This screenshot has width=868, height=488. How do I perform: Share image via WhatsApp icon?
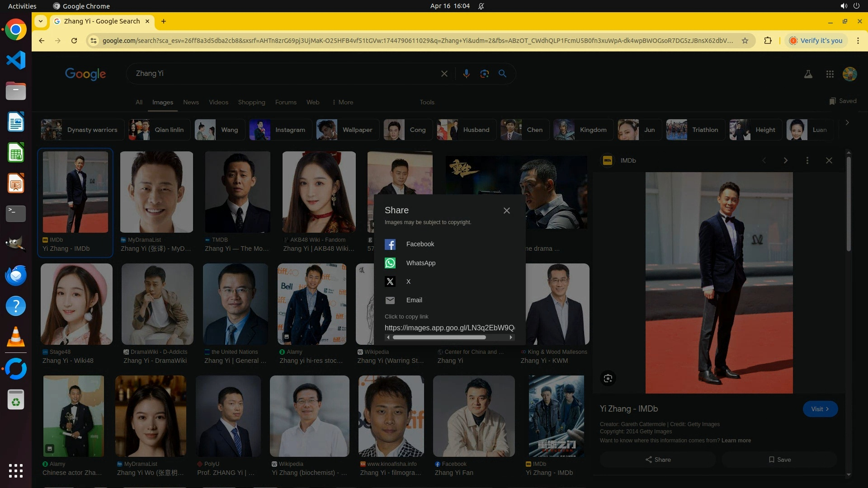(390, 263)
